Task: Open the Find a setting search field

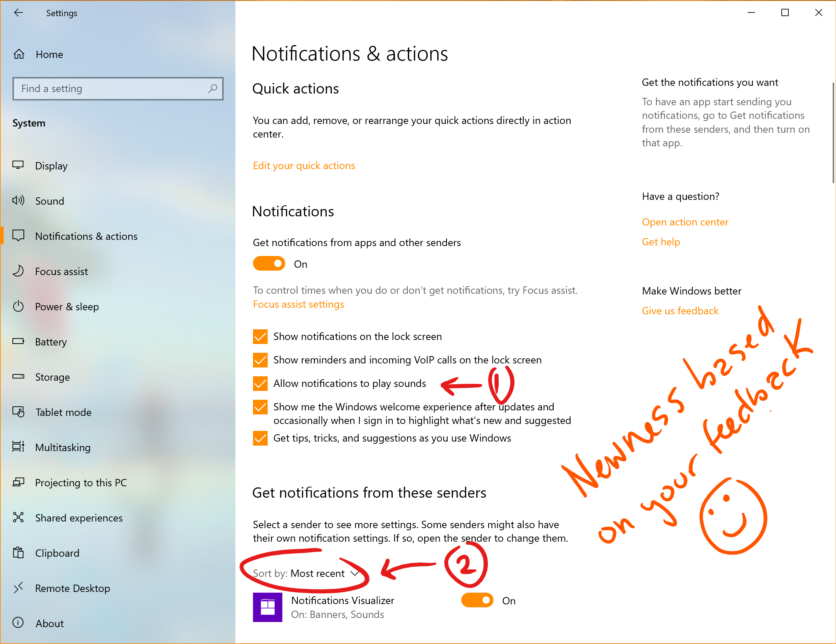Action: pyautogui.click(x=119, y=89)
